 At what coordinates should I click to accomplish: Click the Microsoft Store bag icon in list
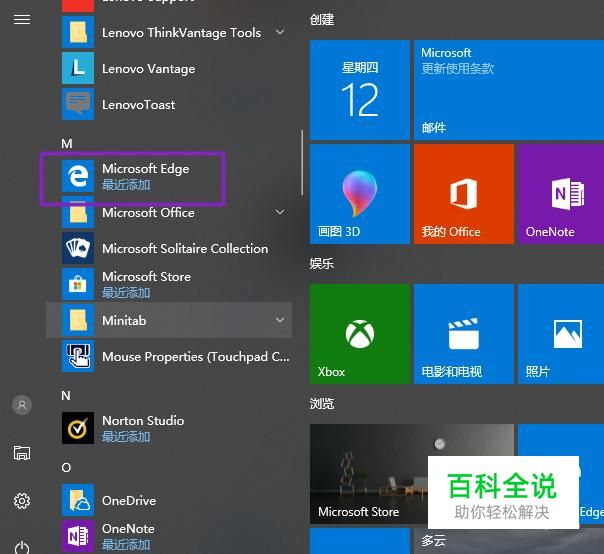coord(78,284)
